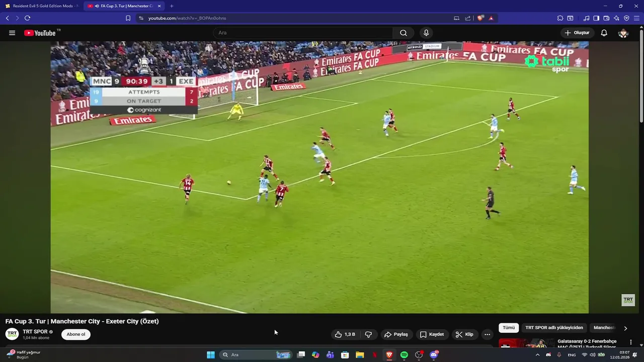Screen dimensions: 644x362
Task: Open the music note media control
Action: [586, 18]
